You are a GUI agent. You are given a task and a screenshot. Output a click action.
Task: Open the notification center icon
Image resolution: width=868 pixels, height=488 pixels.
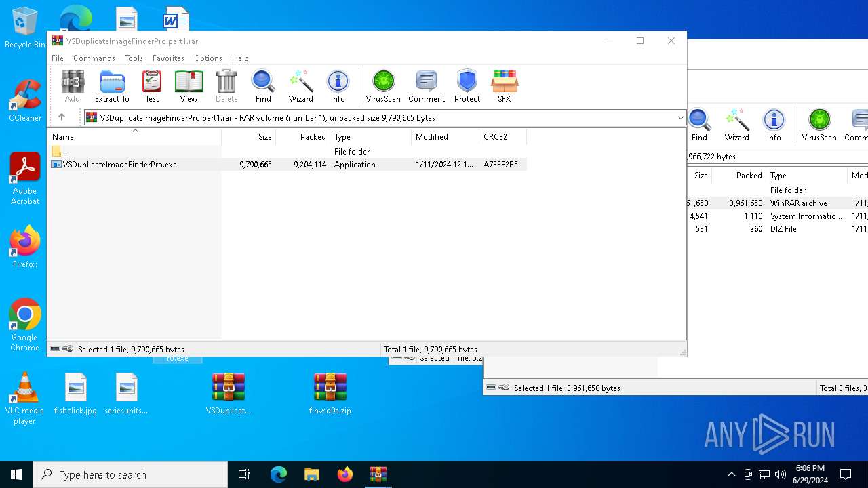point(846,474)
